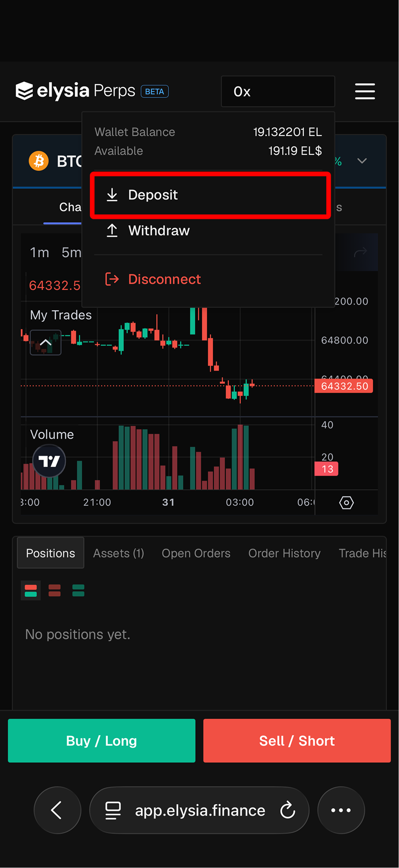Click the 64800.00 price axis label
The image size is (399, 868).
click(x=344, y=340)
